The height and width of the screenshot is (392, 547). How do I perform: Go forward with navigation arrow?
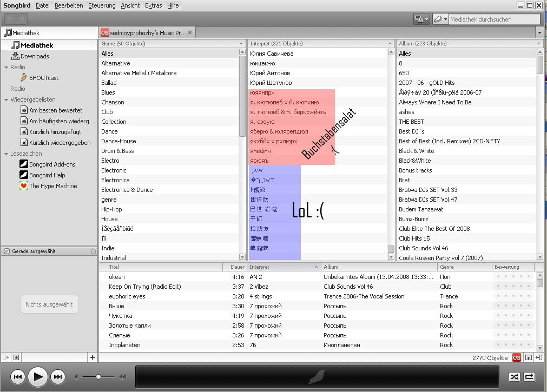point(21,19)
